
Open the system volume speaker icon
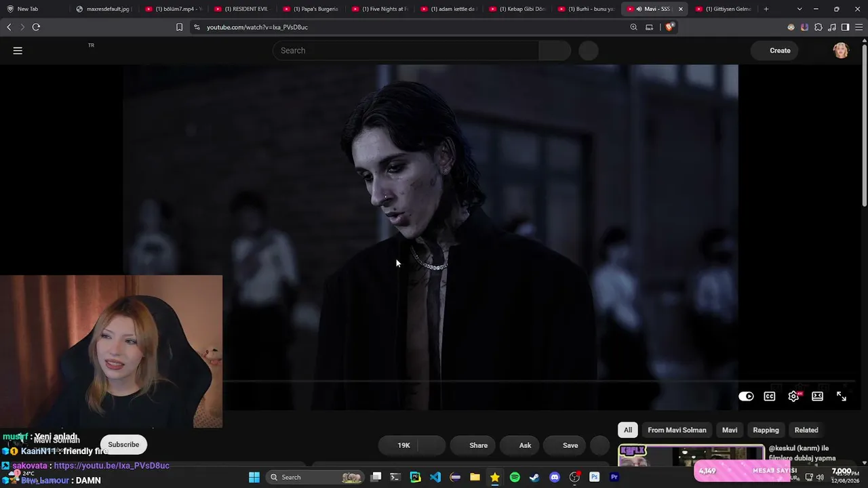click(820, 477)
